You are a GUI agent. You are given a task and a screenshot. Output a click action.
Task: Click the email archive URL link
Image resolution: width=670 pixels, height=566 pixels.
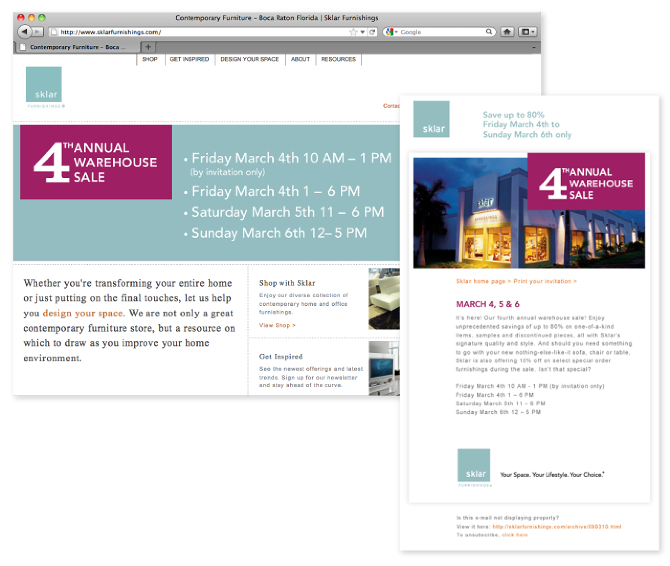557,527
